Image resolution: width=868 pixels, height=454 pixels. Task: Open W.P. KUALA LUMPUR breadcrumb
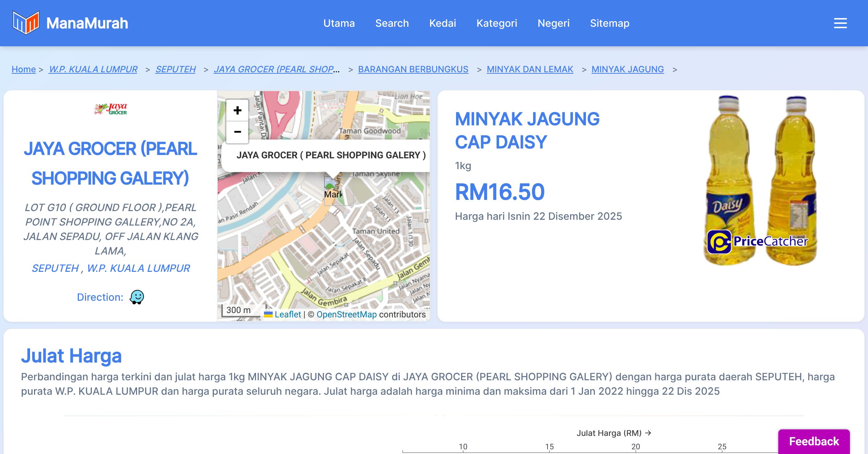coord(93,69)
